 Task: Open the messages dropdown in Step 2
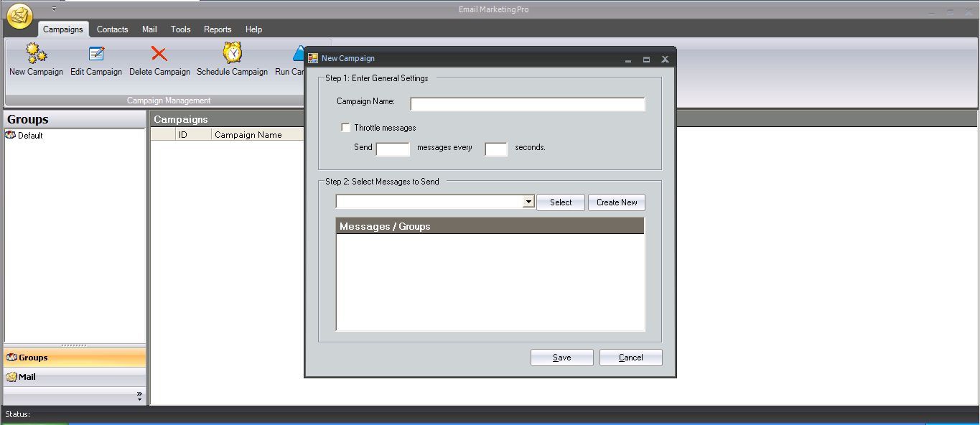point(529,202)
